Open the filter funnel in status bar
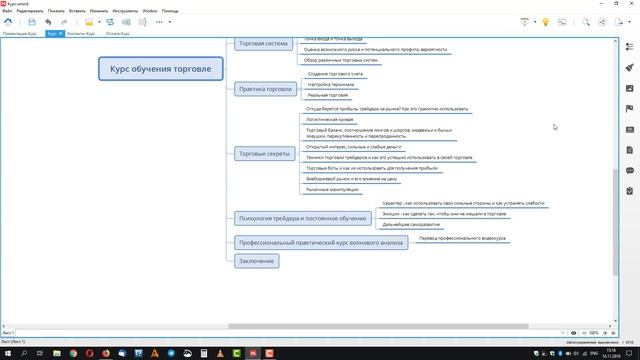This screenshot has height=360, width=640. [563, 333]
